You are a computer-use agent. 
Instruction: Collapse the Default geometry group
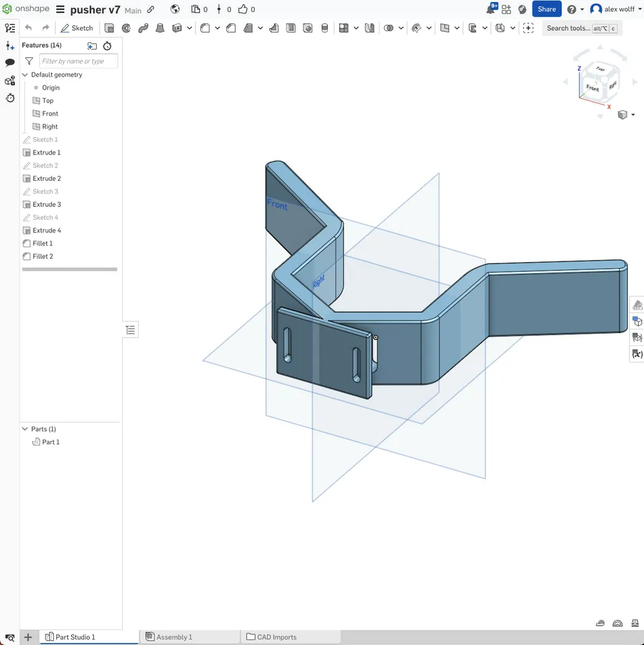(26, 75)
